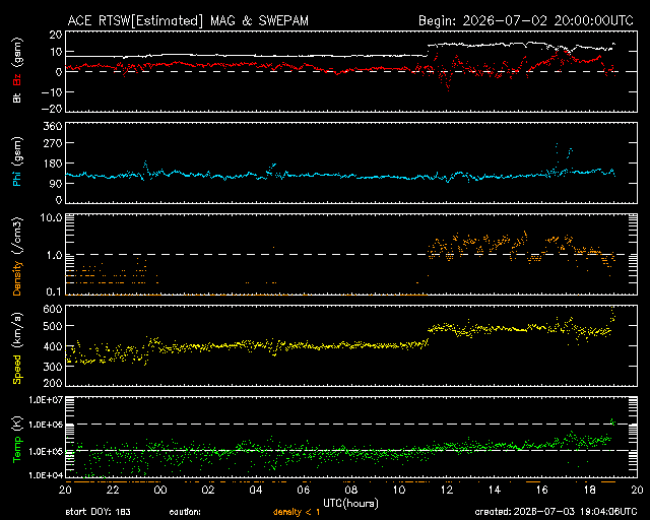Viewport: 650px width, 520px height.
Task: Click the '300' tick on Speed axis
Action: 53,367
